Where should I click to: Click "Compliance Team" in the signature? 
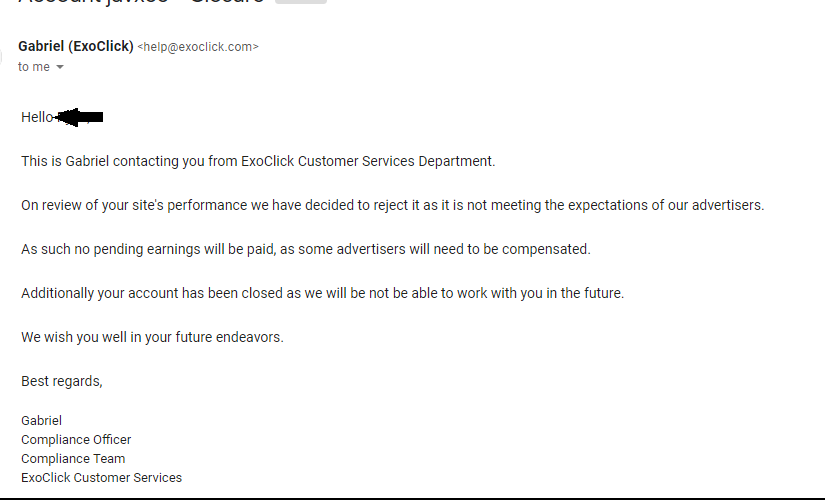pyautogui.click(x=73, y=459)
